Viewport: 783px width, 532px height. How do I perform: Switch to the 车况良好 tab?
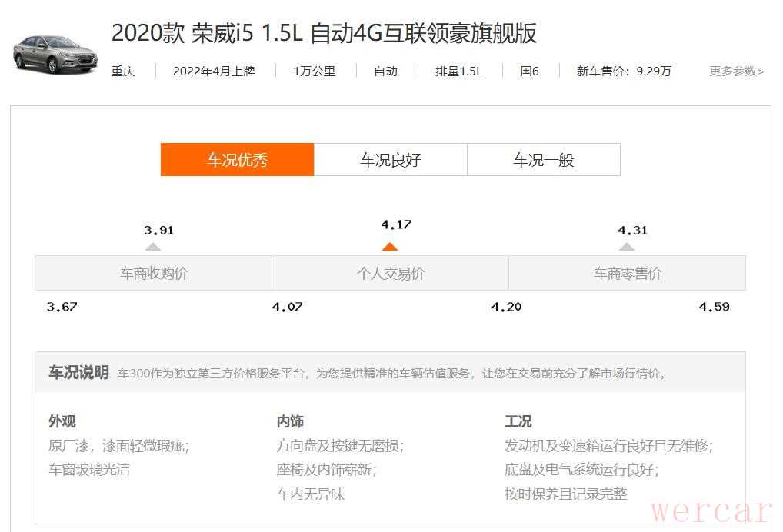coord(391,160)
